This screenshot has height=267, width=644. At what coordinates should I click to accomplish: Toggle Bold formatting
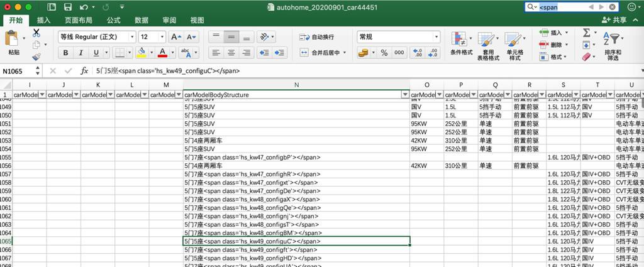[65, 53]
